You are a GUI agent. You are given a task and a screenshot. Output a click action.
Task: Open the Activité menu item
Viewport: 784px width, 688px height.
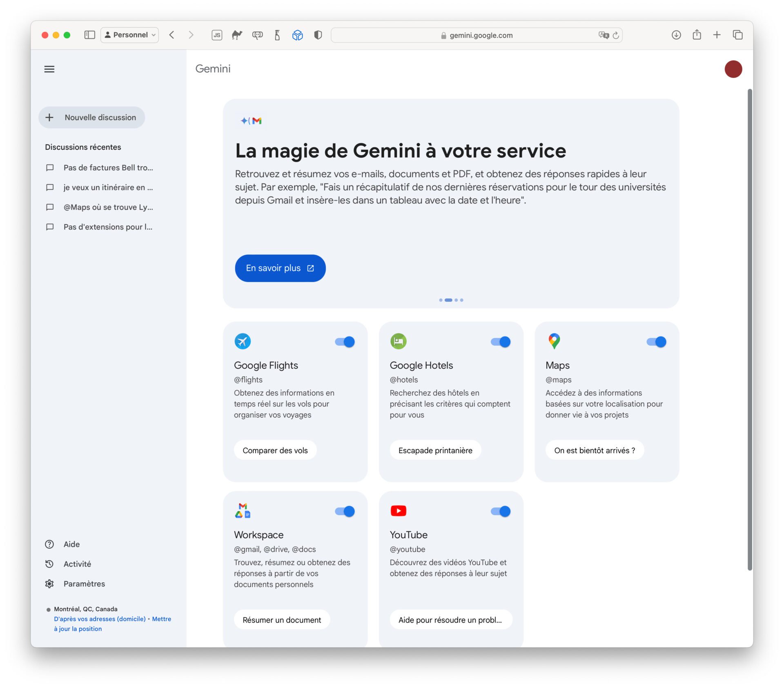(x=77, y=564)
